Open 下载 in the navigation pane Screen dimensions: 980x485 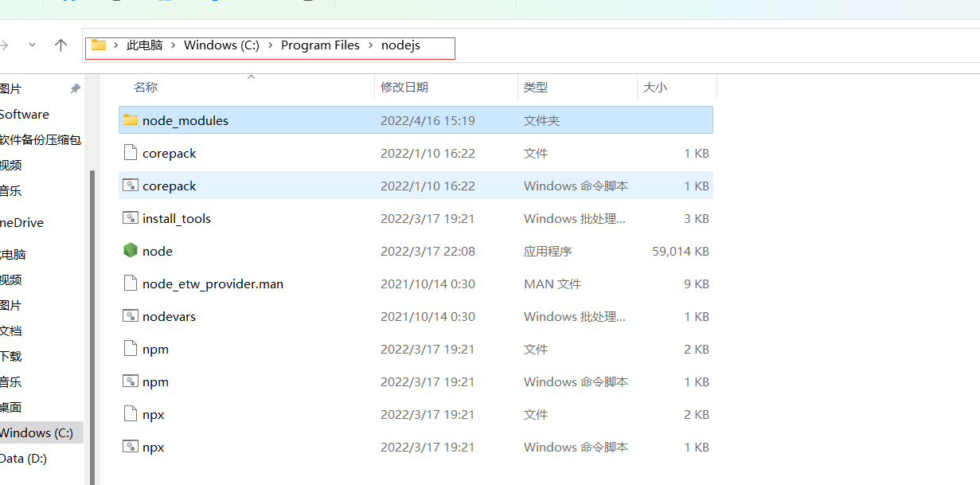pyautogui.click(x=10, y=356)
